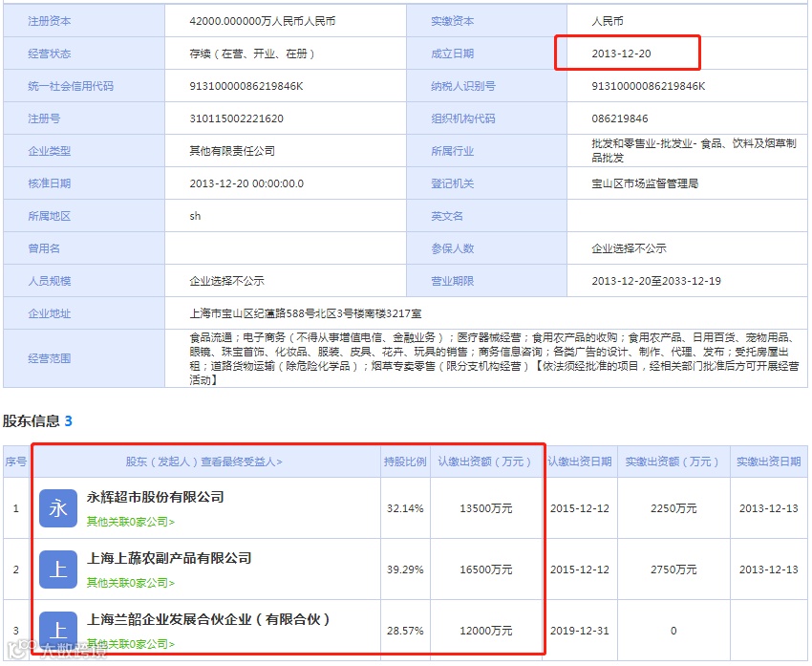Select 人员规模 value 企业选择不公示
The image size is (812, 666).
[x=226, y=281]
